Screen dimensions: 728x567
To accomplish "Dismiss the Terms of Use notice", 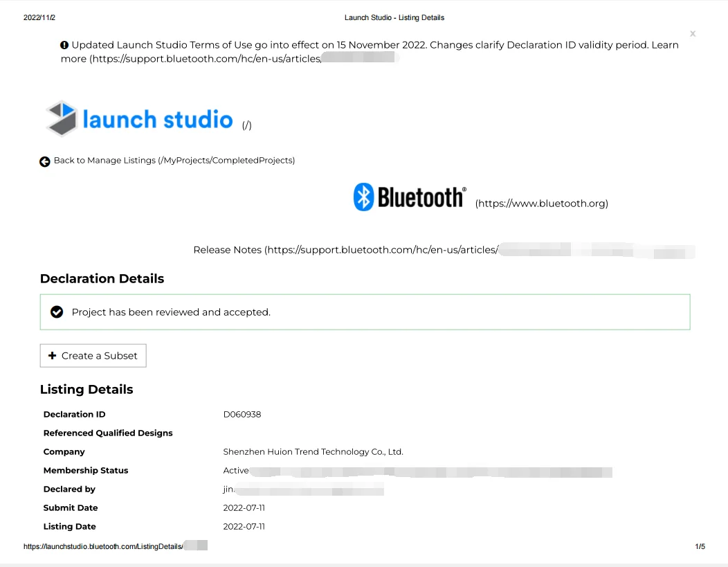I will click(x=692, y=34).
